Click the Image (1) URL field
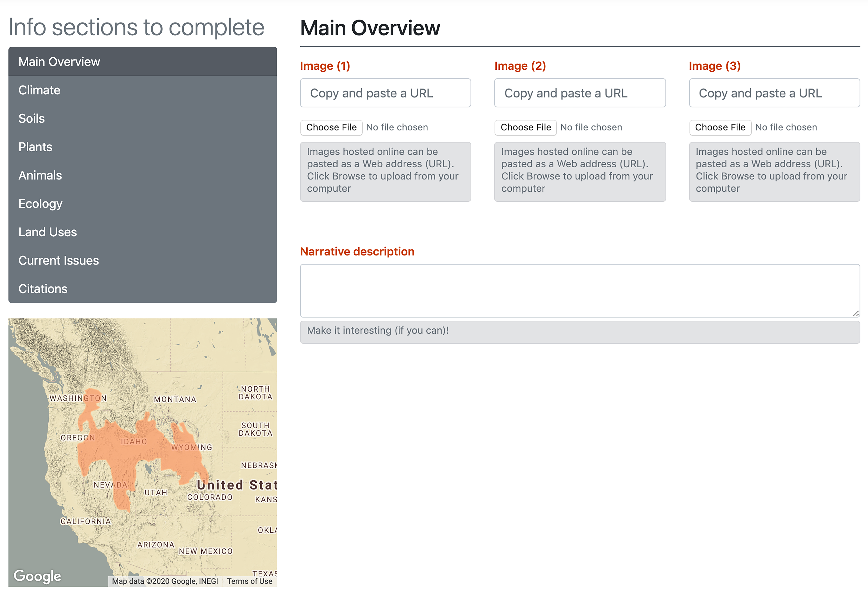The image size is (868, 590). point(385,93)
